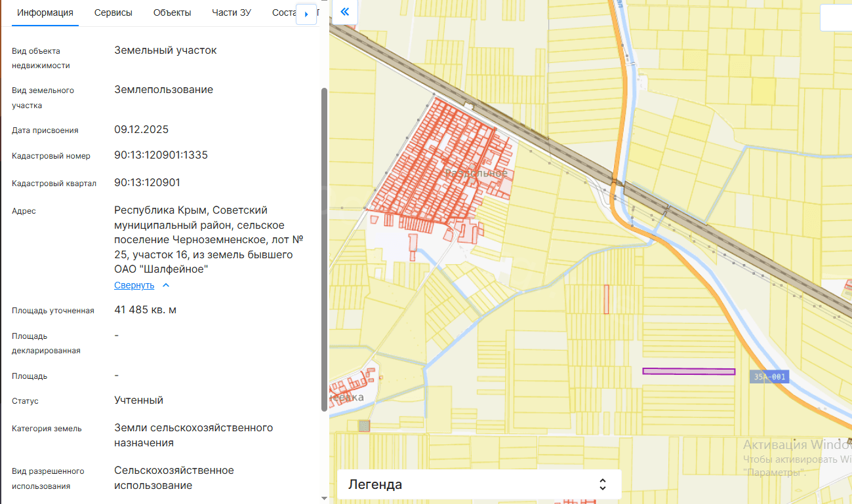Click the scrollbar down arrow in info panel

tap(323, 499)
